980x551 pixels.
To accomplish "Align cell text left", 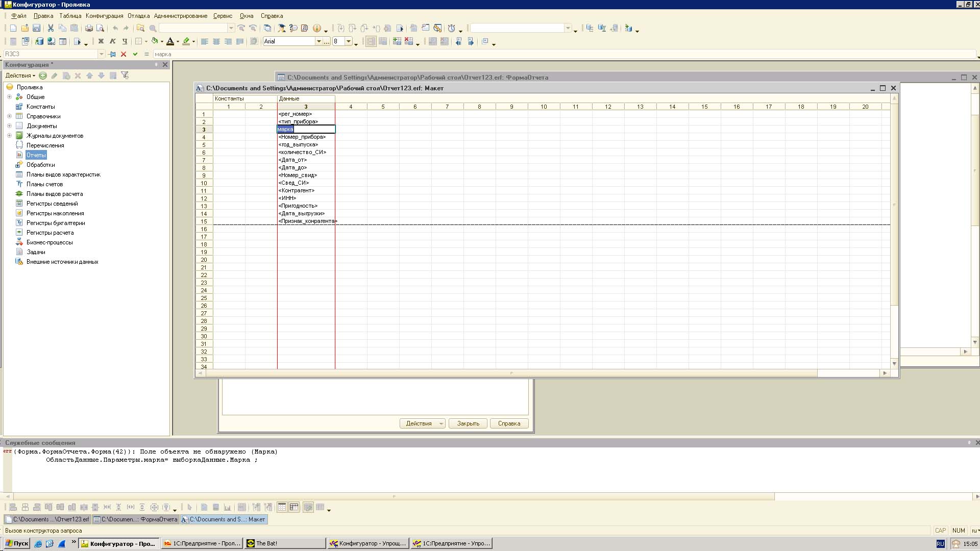I will click(x=205, y=42).
